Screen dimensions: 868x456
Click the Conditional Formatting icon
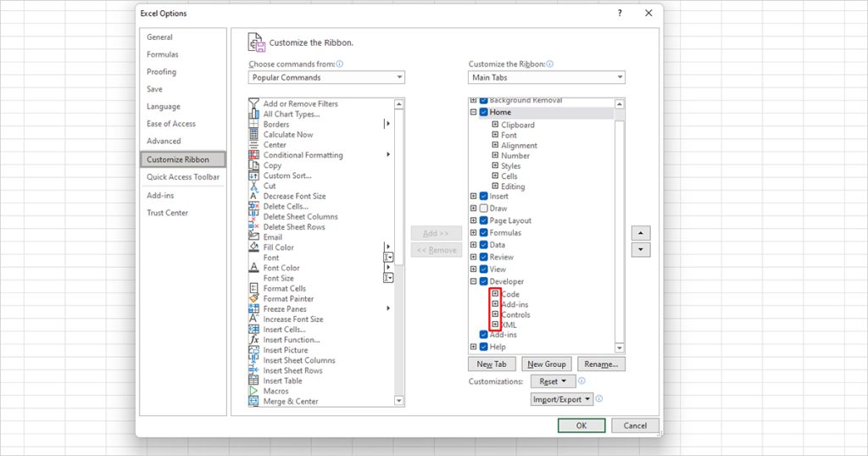click(253, 155)
